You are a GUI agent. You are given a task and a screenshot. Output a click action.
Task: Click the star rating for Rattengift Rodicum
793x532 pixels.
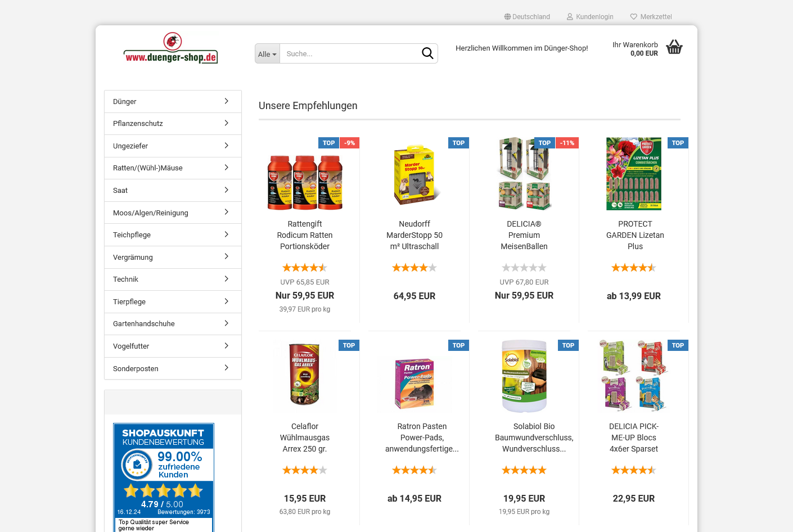point(305,268)
